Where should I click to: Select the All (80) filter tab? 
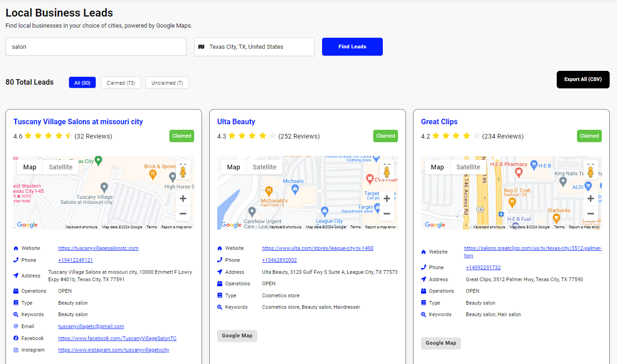click(x=82, y=82)
